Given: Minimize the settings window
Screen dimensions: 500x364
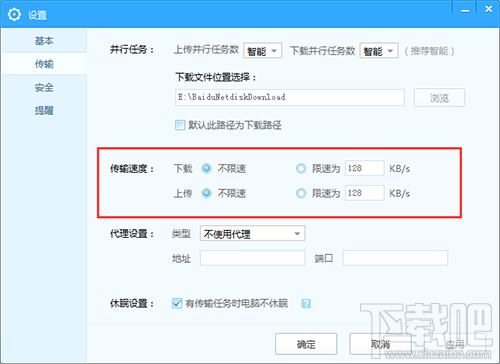Looking at the screenshot, I should click(x=465, y=10).
